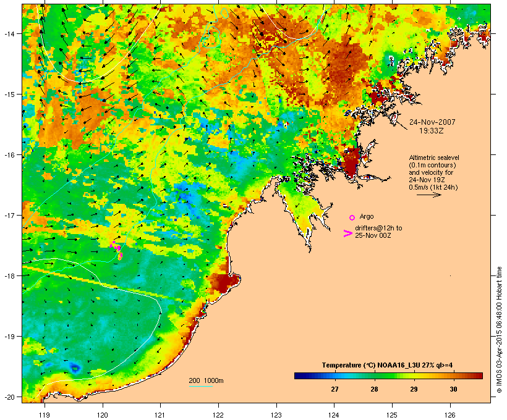Screen dimensions: 507x420
Task: Click the latitude axis label -20
Action: [9, 397]
